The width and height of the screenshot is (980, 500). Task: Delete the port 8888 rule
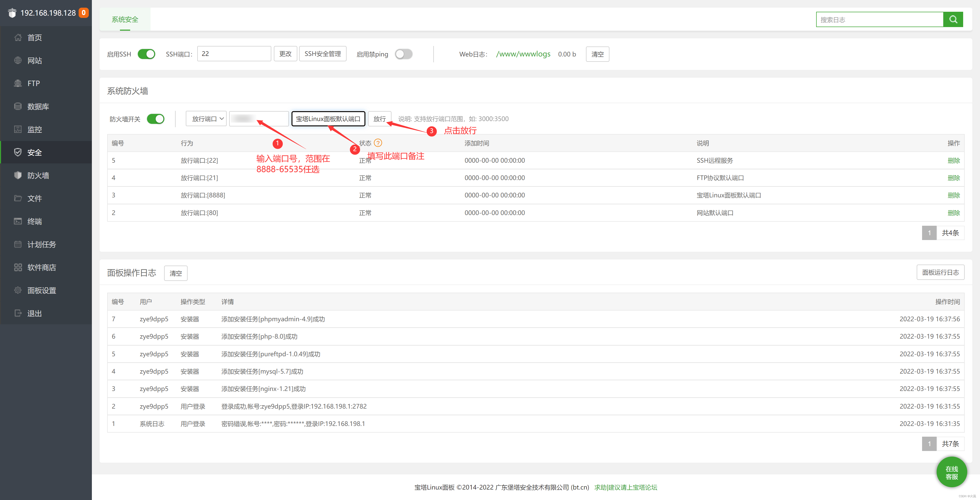954,195
